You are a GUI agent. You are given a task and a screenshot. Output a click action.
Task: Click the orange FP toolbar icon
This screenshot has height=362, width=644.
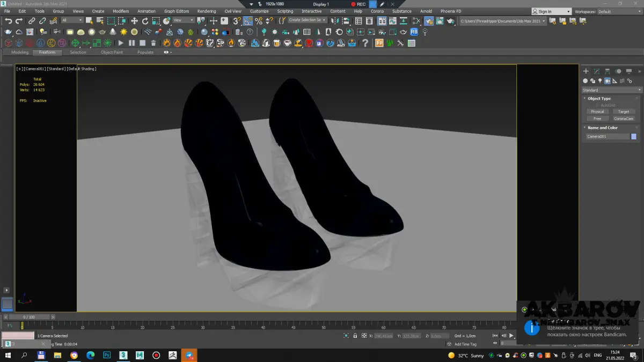tap(379, 43)
